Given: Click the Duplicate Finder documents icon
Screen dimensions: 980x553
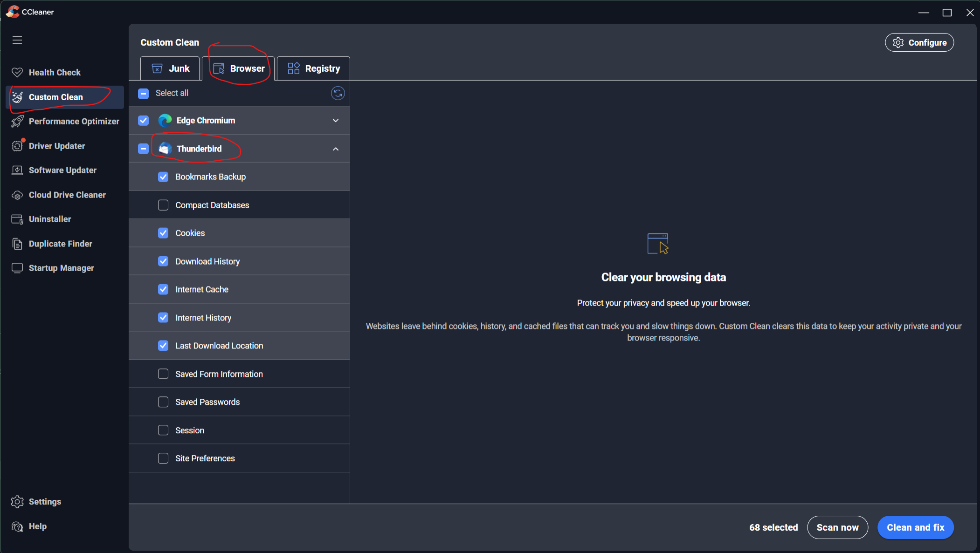Looking at the screenshot, I should pyautogui.click(x=17, y=244).
